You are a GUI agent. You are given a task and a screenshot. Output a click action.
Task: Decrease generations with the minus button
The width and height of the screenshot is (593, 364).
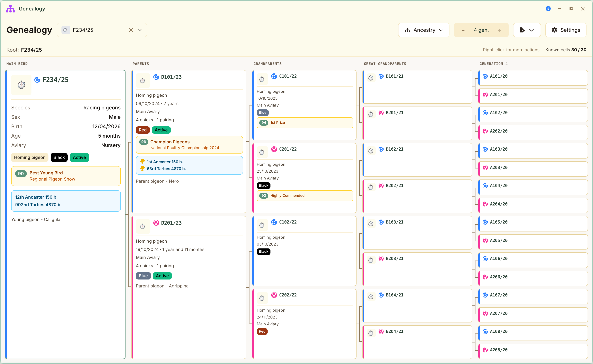pyautogui.click(x=463, y=30)
